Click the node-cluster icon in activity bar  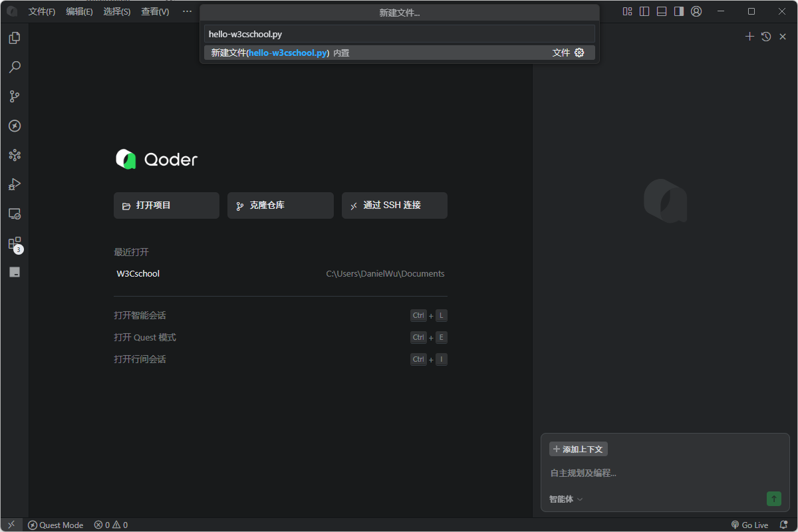pos(15,155)
